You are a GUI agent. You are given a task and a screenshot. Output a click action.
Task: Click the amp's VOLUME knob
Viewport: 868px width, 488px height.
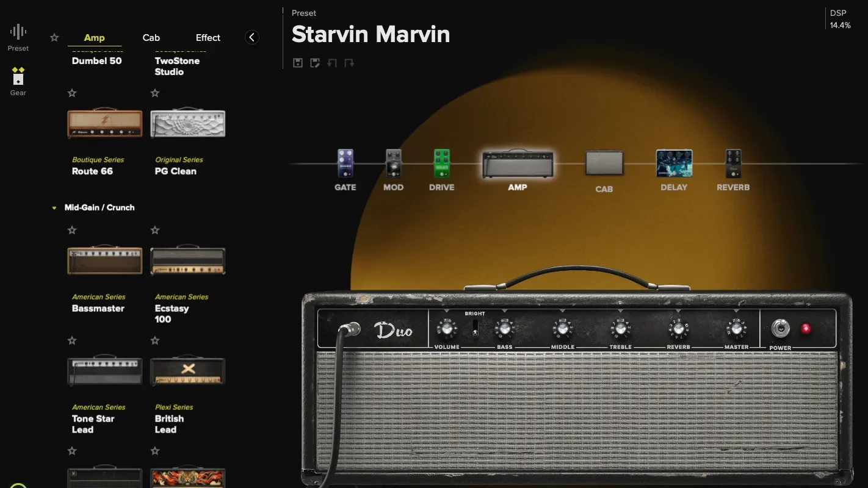point(447,329)
